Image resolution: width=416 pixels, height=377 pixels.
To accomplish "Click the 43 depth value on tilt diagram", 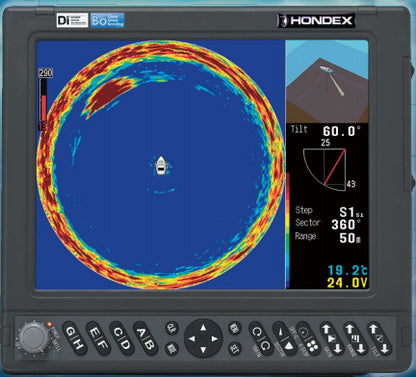I will (351, 184).
